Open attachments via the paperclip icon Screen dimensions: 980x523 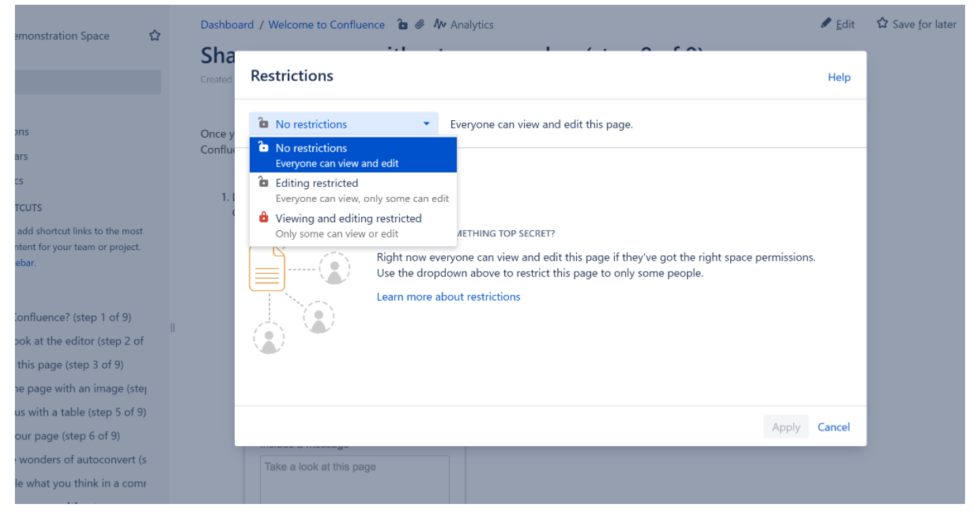tap(420, 24)
